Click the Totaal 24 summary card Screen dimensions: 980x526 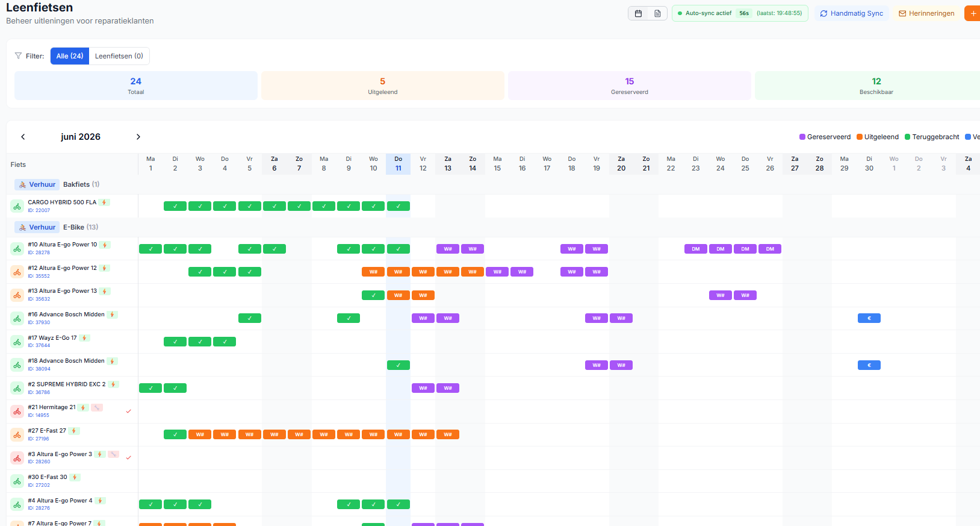coord(136,86)
